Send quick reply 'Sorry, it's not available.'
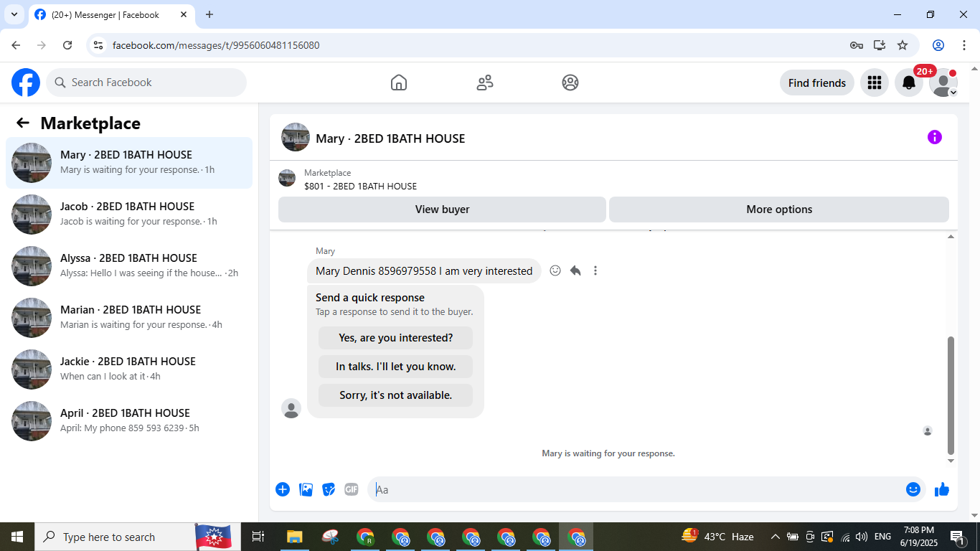 [396, 395]
